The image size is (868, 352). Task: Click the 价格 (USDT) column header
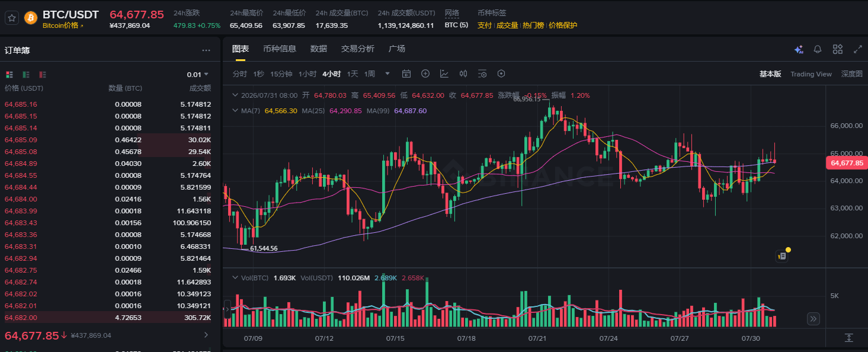tap(24, 88)
